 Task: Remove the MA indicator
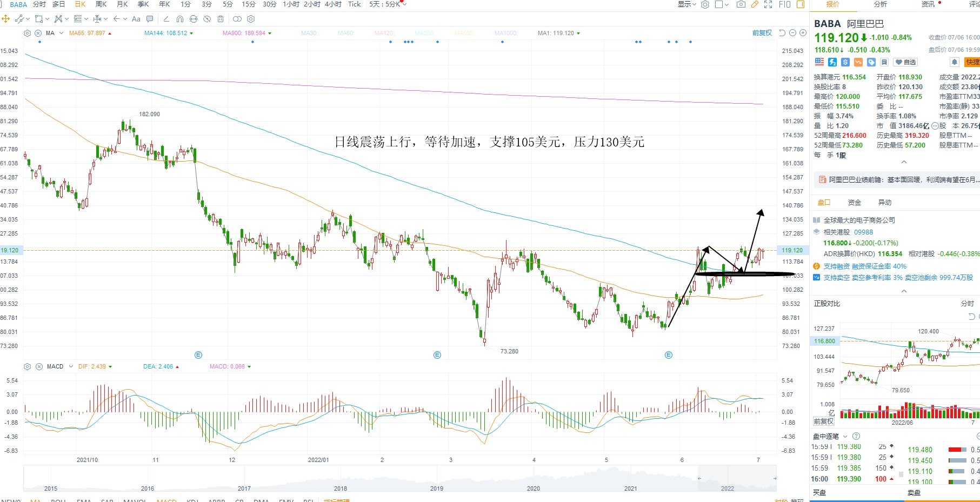pos(38,33)
